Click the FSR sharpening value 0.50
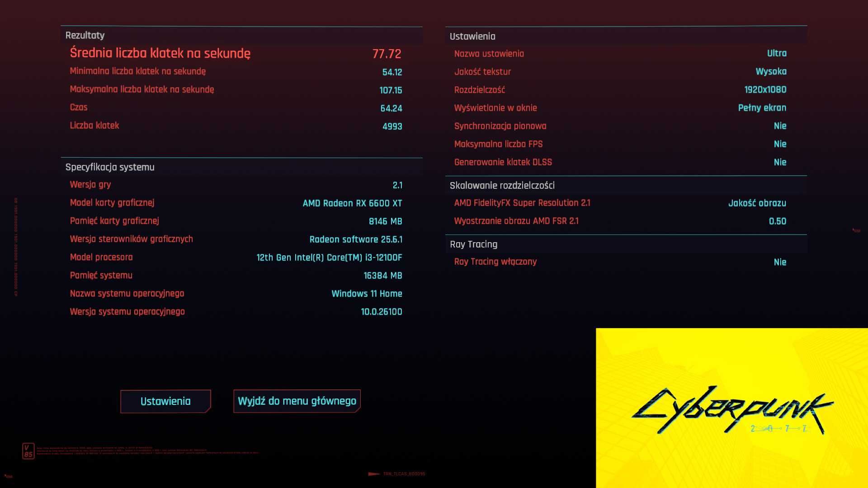868x488 pixels. [778, 221]
